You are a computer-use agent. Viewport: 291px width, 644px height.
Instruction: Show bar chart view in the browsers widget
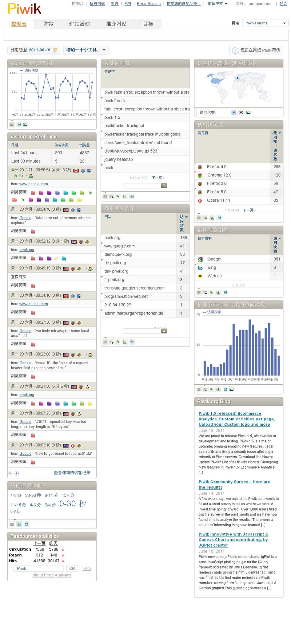pyautogui.click(x=212, y=218)
